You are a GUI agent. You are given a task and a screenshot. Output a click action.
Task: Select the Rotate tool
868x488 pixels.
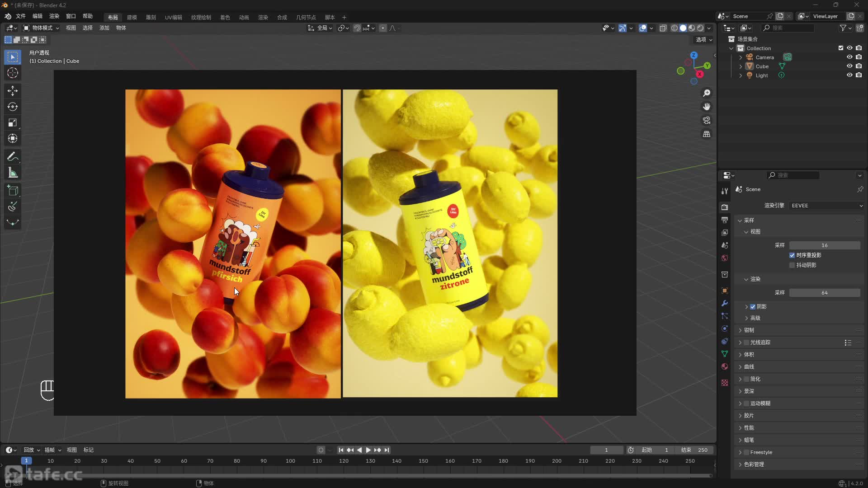click(x=13, y=107)
